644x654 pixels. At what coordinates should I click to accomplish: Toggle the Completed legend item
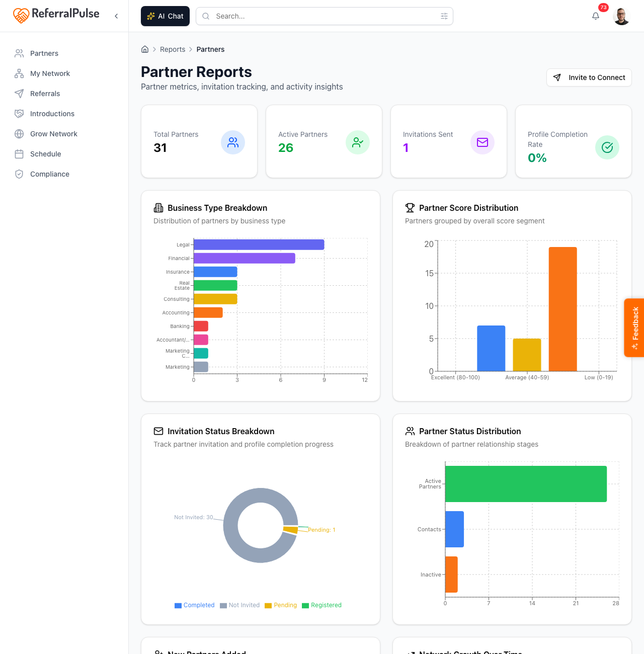pos(194,605)
